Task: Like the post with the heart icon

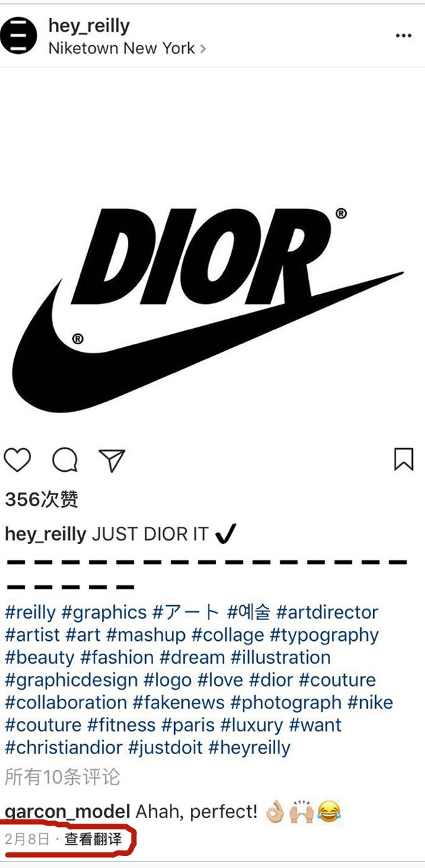Action: coord(18,460)
